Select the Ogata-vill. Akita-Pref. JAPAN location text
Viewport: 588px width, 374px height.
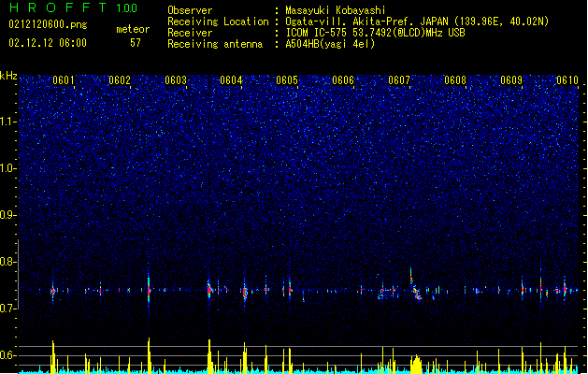pos(417,22)
